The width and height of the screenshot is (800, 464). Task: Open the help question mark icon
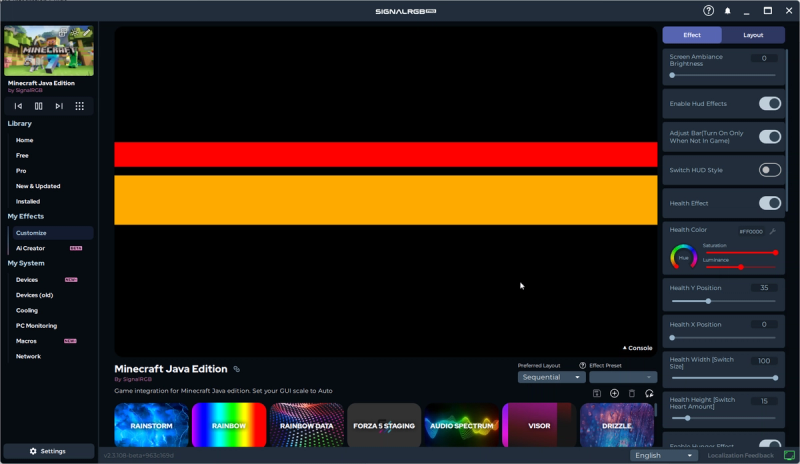point(708,11)
